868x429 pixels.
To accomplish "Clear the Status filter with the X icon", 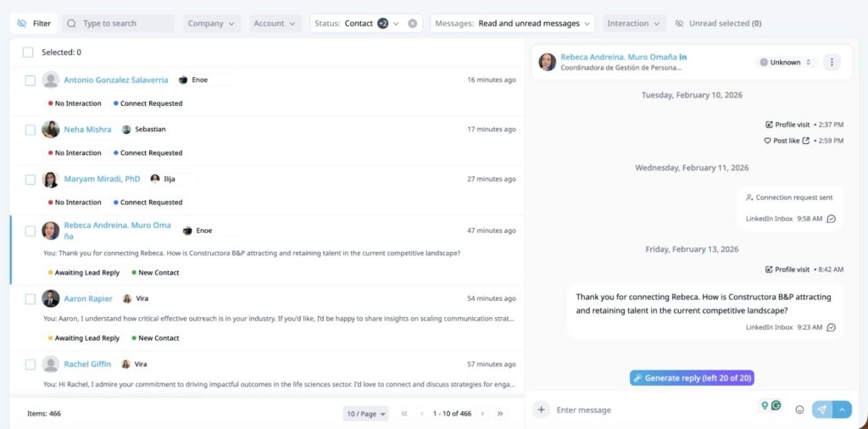I will pyautogui.click(x=413, y=24).
